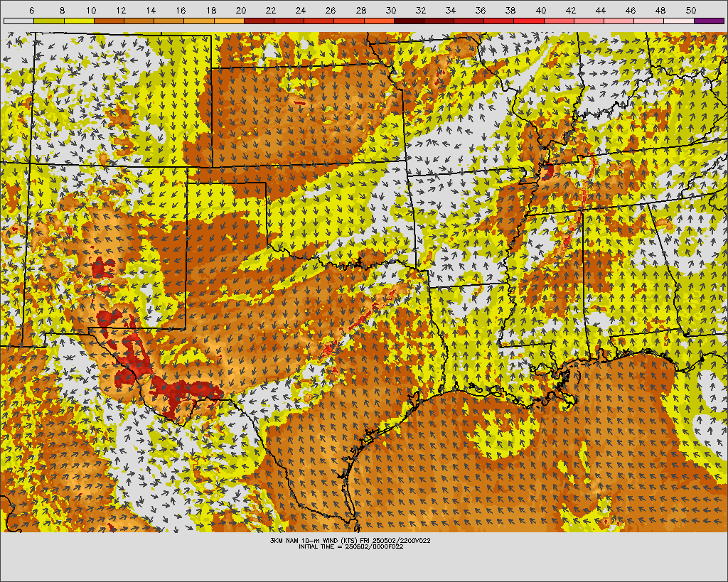The height and width of the screenshot is (582, 728).
Task: Click the 46–48 knots pale pink swatch
Action: pos(649,21)
